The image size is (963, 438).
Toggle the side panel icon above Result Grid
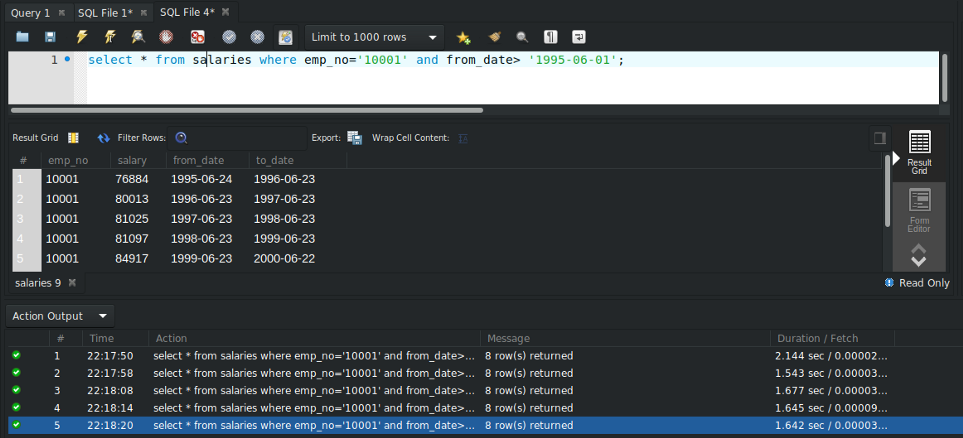point(879,138)
